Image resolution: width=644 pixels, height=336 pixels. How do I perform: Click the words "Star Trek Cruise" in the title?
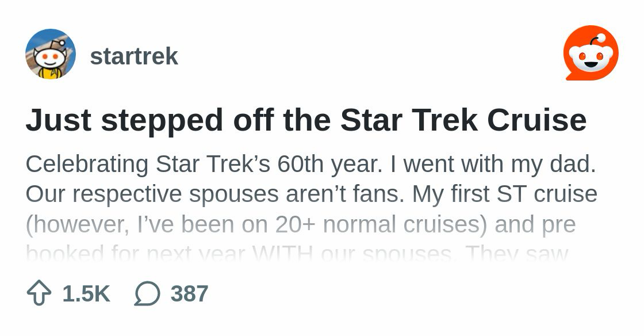(463, 120)
